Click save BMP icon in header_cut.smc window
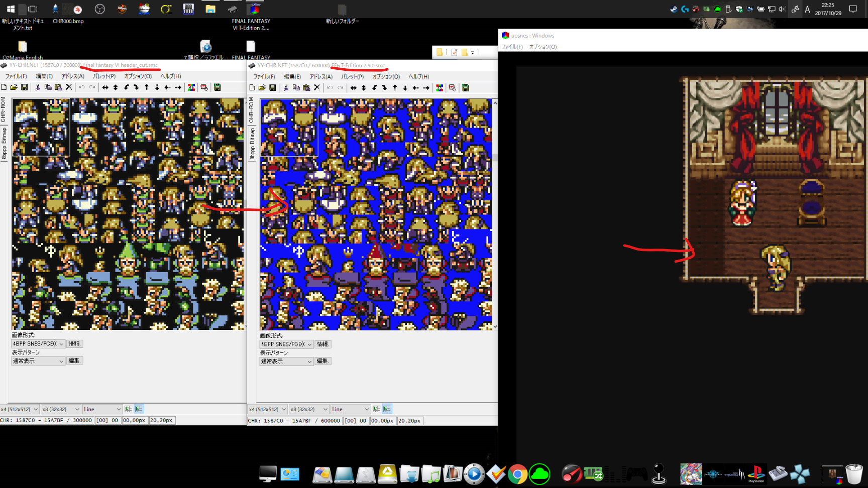Image resolution: width=868 pixels, height=488 pixels. [x=218, y=87]
